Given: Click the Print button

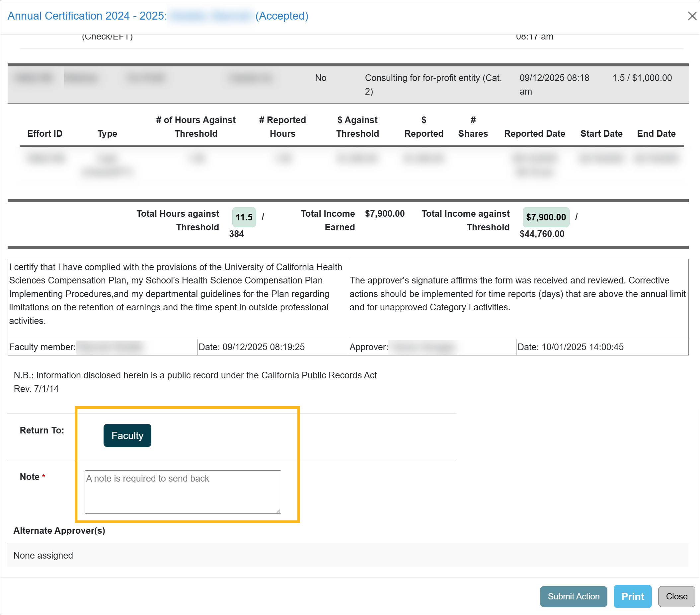Looking at the screenshot, I should click(633, 596).
